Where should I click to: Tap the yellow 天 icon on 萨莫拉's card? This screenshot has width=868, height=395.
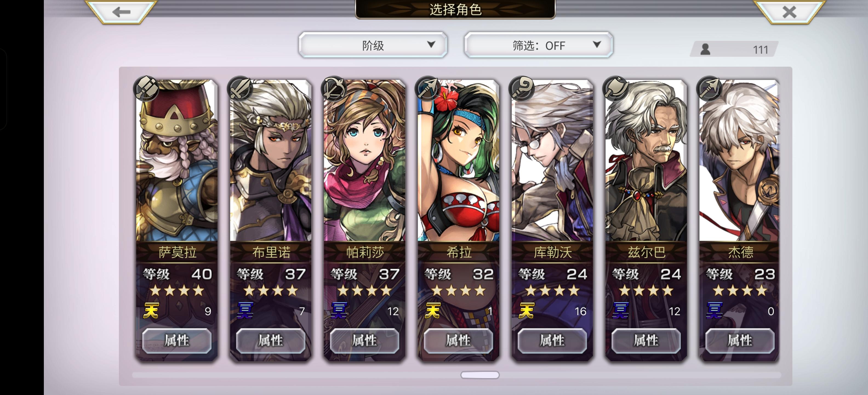click(x=151, y=311)
